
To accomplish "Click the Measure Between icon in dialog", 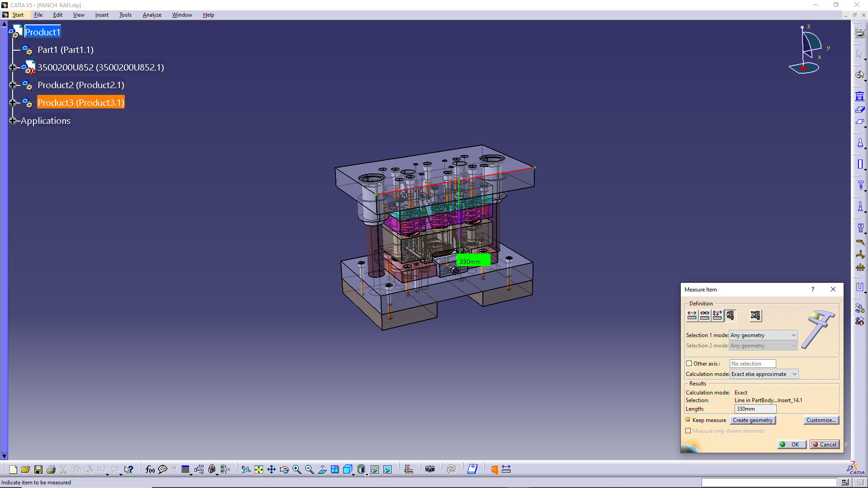I will pos(692,315).
